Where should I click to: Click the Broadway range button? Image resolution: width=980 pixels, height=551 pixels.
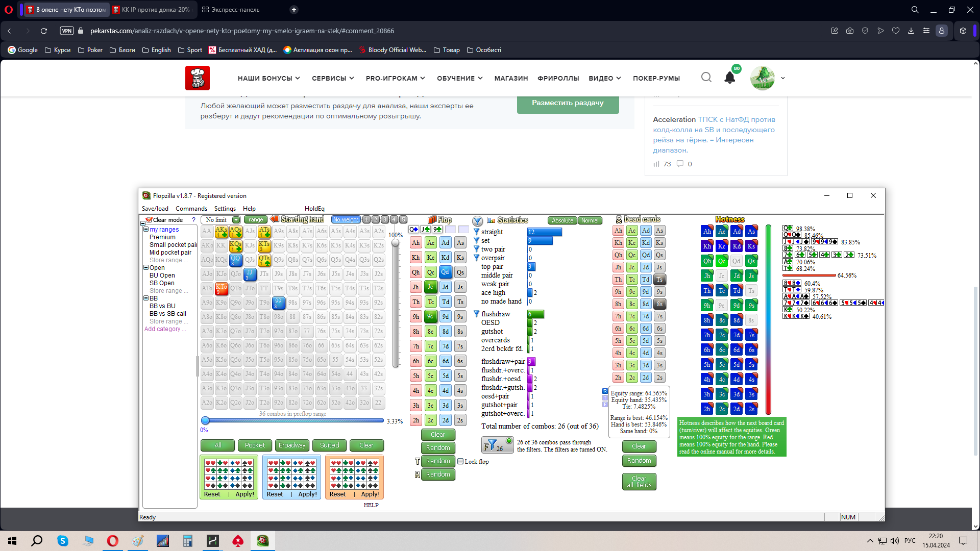click(292, 445)
